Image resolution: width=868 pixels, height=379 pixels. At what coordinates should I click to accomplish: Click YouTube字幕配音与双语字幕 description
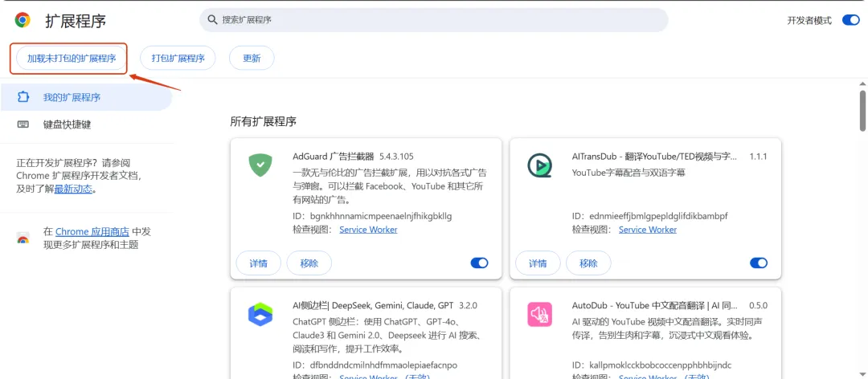pos(628,173)
